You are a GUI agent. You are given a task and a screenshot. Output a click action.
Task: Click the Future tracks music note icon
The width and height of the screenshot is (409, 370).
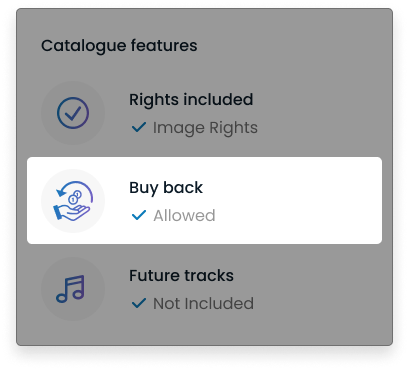click(x=71, y=289)
